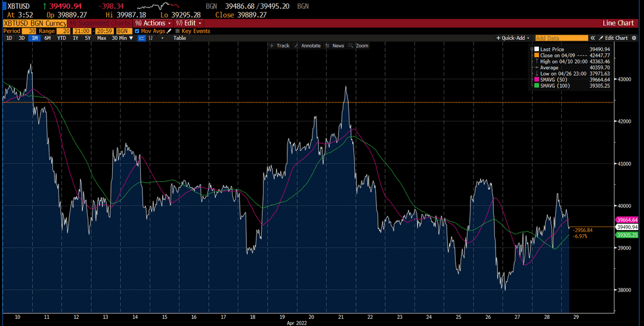
Task: Select the 3D range tab
Action: click(x=22, y=38)
